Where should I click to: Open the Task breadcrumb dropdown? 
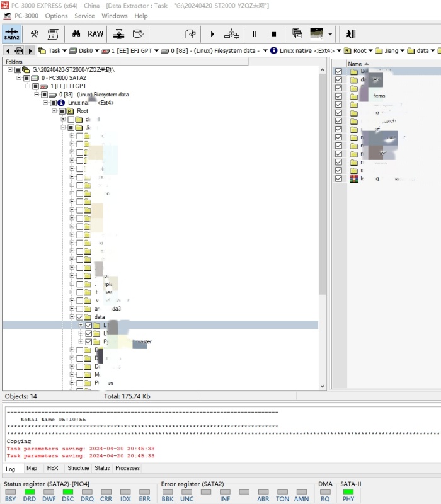[x=65, y=51]
